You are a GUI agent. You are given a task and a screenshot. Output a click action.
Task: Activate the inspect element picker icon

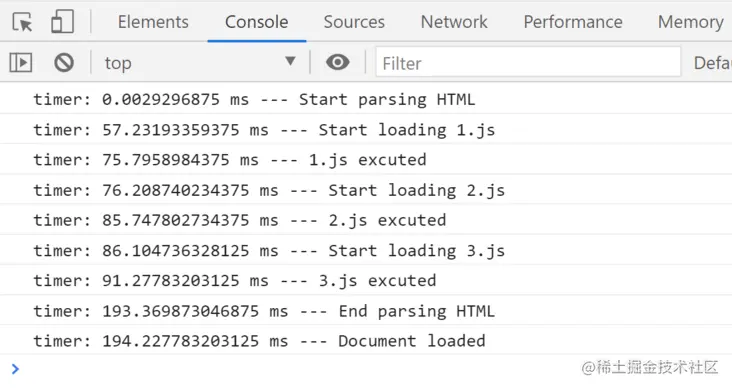[x=22, y=22]
